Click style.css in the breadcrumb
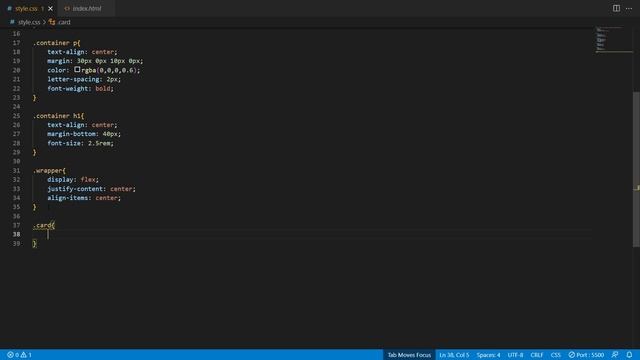The image size is (640, 360). [x=29, y=22]
